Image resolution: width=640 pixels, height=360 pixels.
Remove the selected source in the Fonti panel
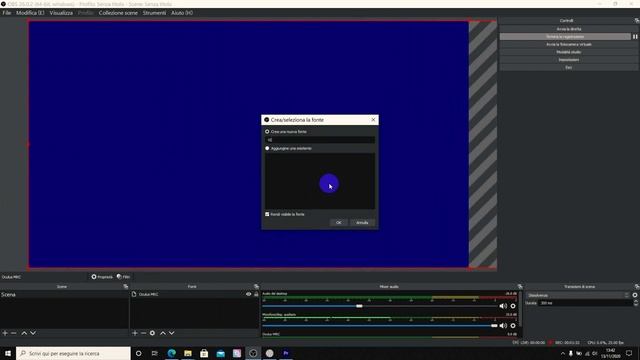pyautogui.click(x=144, y=333)
